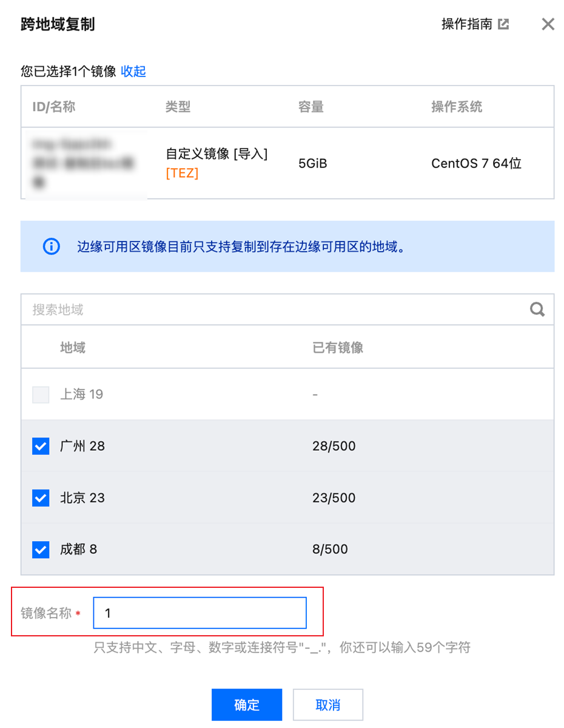The image size is (564, 728).
Task: Click the disabled 上海 19 checkbox
Action: (x=41, y=395)
